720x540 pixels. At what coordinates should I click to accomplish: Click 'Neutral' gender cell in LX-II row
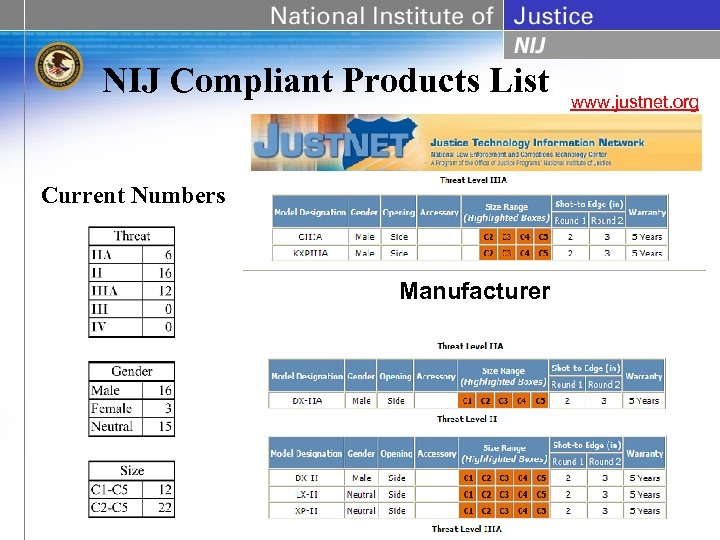tap(361, 495)
